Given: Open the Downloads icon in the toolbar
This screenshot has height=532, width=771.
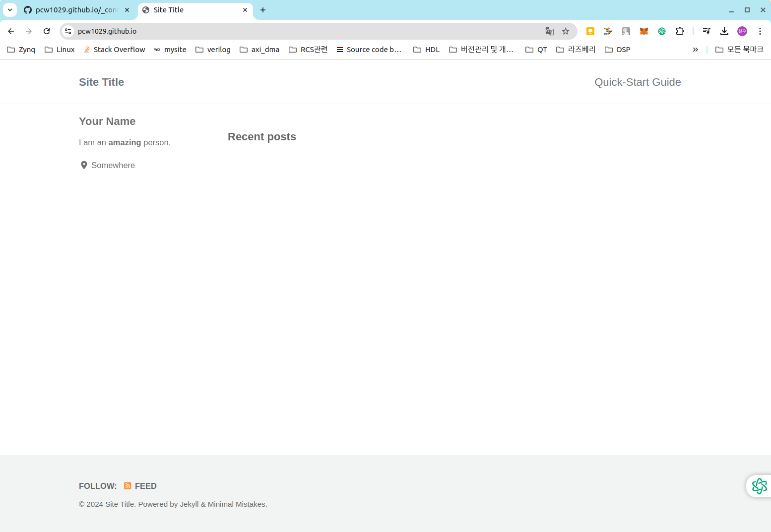Looking at the screenshot, I should (x=724, y=31).
